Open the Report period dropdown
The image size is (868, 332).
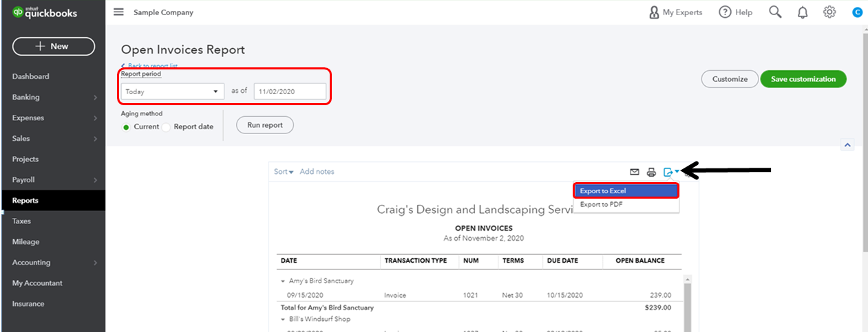[172, 91]
